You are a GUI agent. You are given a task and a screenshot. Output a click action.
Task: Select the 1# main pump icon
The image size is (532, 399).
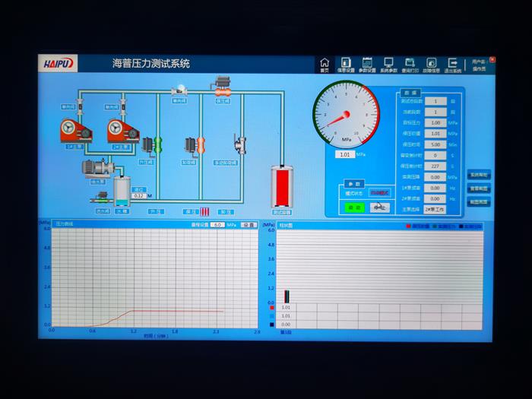[76, 131]
